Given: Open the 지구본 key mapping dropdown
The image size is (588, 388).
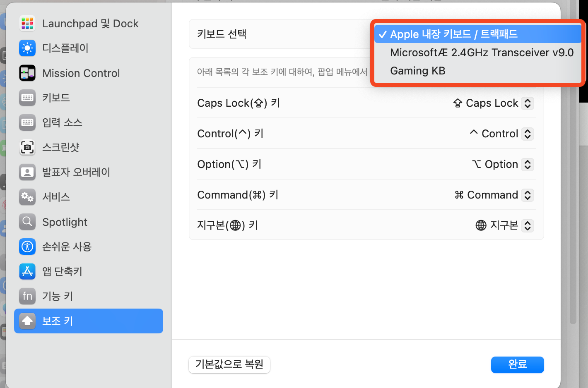Looking at the screenshot, I should coord(527,225).
